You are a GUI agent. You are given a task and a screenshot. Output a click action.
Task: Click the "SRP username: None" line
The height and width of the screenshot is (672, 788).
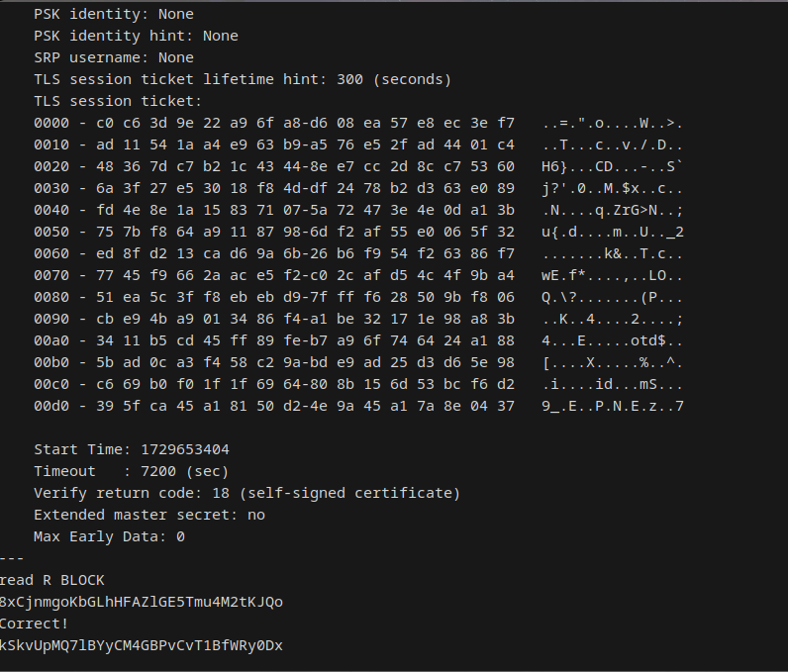113,57
